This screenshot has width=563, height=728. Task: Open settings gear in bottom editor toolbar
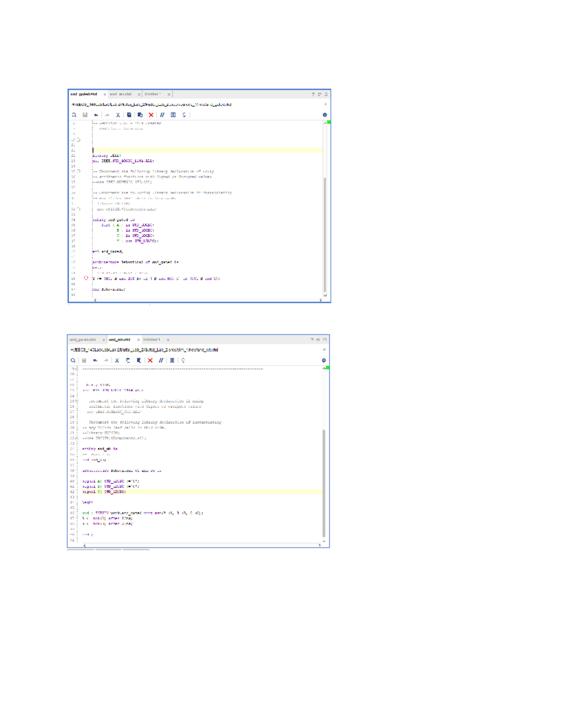324,360
